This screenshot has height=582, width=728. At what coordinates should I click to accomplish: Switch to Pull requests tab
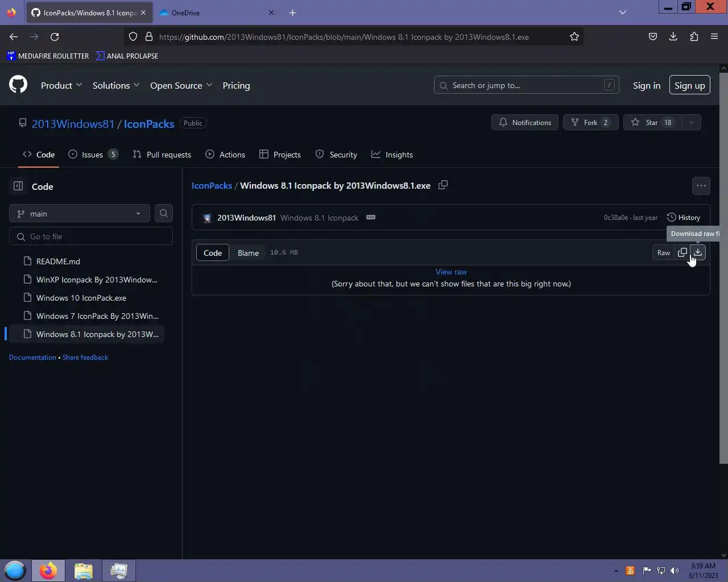(162, 155)
